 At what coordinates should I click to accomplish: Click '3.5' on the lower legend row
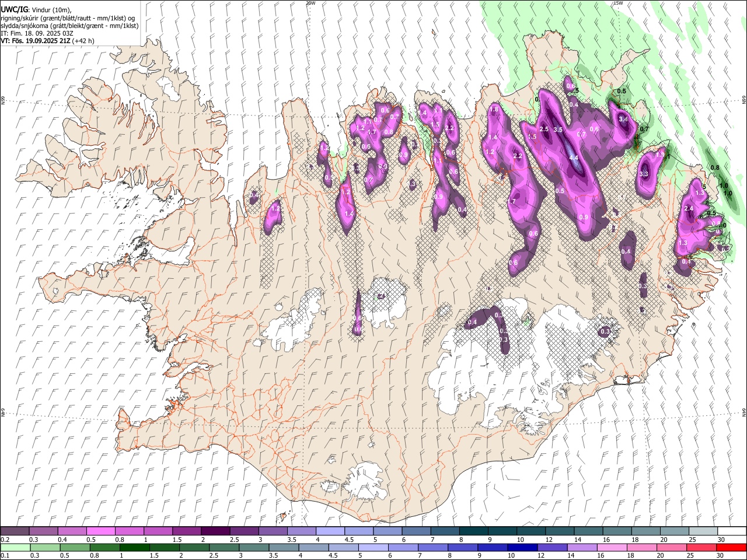274,555
